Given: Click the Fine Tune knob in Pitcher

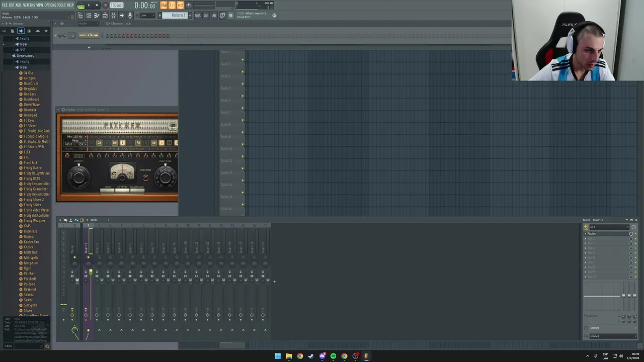Looking at the screenshot, I should click(x=165, y=176).
